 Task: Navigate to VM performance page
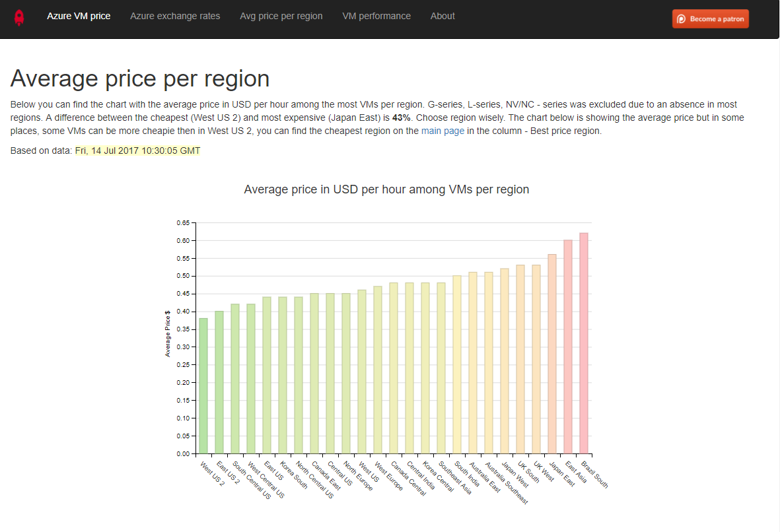tap(376, 16)
